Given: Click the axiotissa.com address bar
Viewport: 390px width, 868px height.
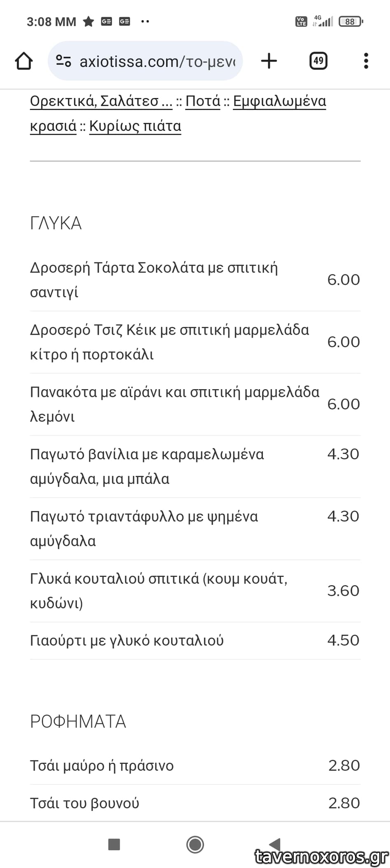Looking at the screenshot, I should [x=157, y=61].
